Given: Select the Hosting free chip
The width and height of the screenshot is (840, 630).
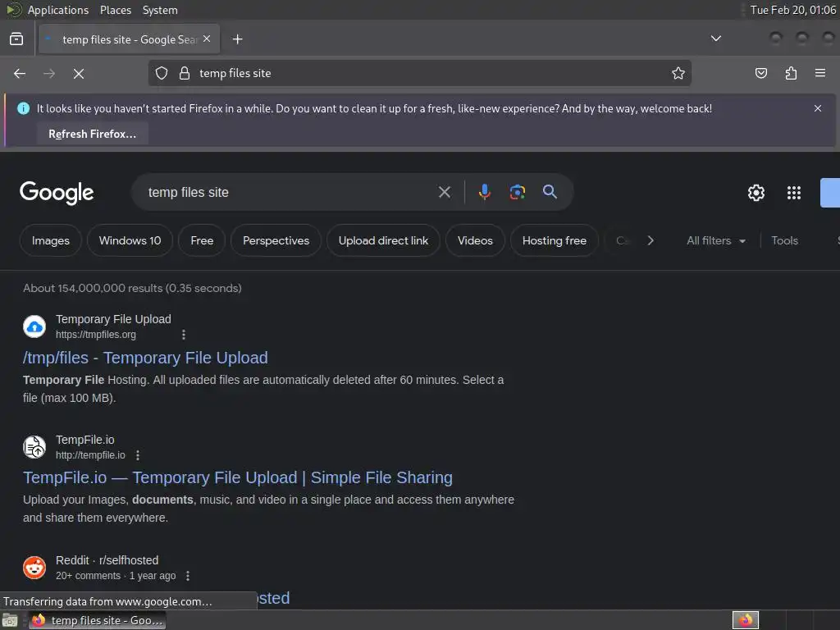Looking at the screenshot, I should [555, 240].
